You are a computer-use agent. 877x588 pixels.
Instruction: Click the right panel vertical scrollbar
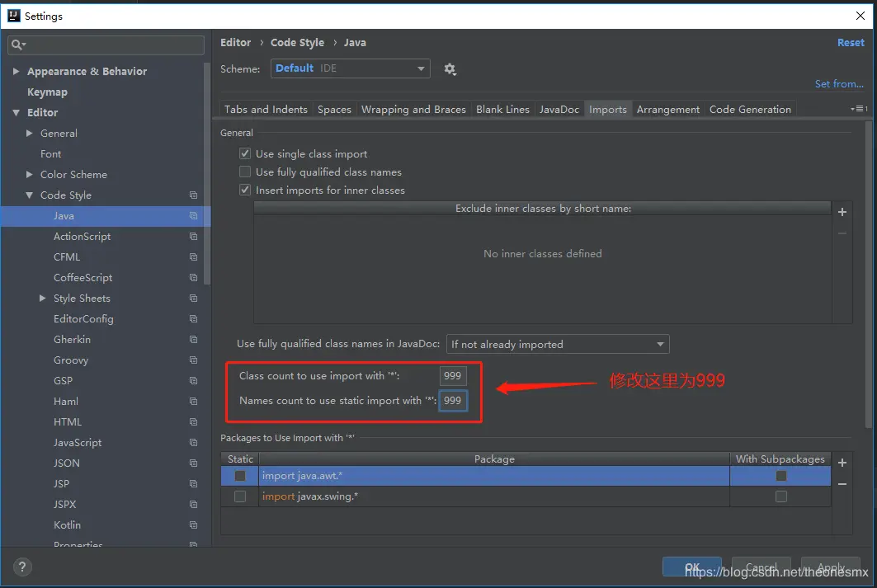pos(868,274)
